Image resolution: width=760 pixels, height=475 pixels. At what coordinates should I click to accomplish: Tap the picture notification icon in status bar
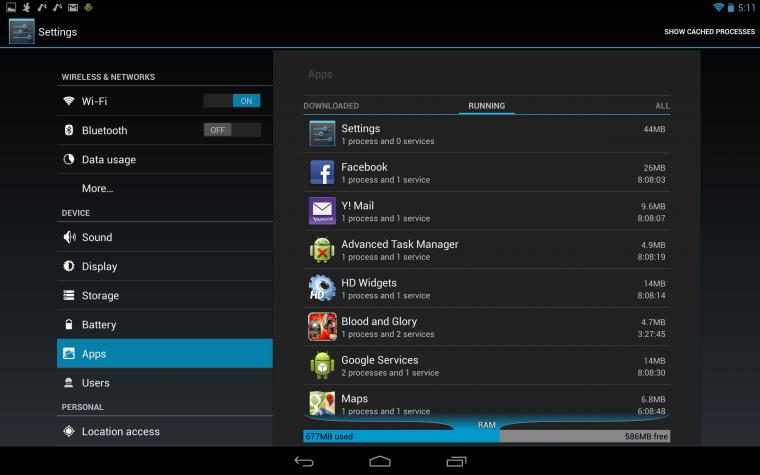(11, 7)
